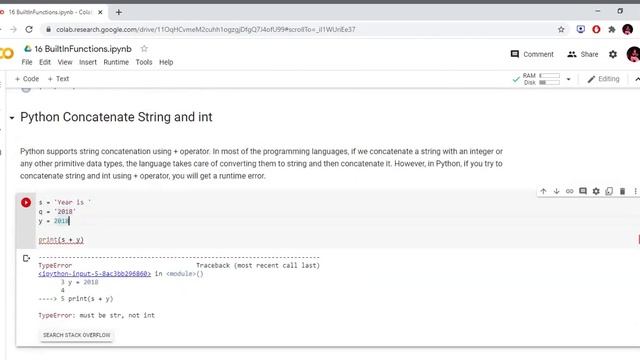This screenshot has height=360, width=640.
Task: Add a comment to the cell
Action: pyautogui.click(x=583, y=191)
